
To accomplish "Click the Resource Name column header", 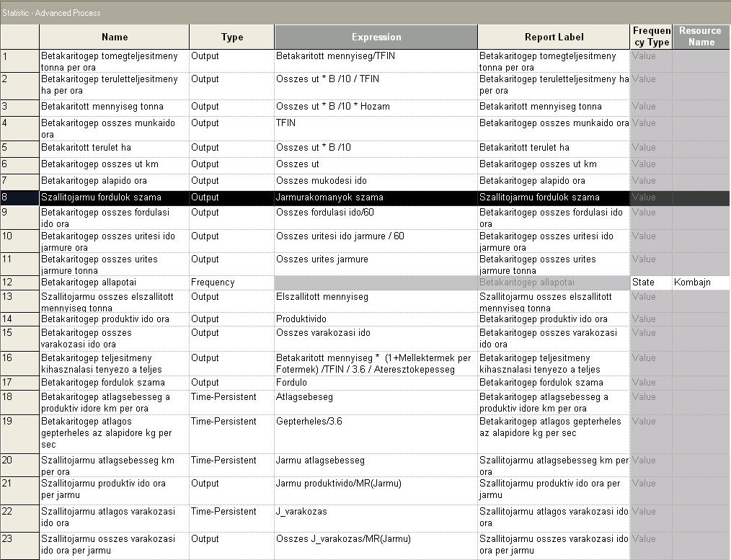I will click(701, 37).
